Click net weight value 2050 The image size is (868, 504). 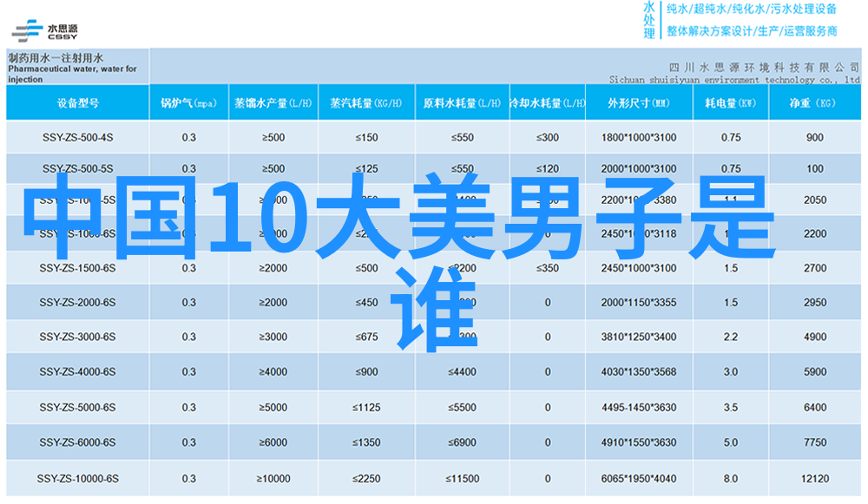coord(815,200)
